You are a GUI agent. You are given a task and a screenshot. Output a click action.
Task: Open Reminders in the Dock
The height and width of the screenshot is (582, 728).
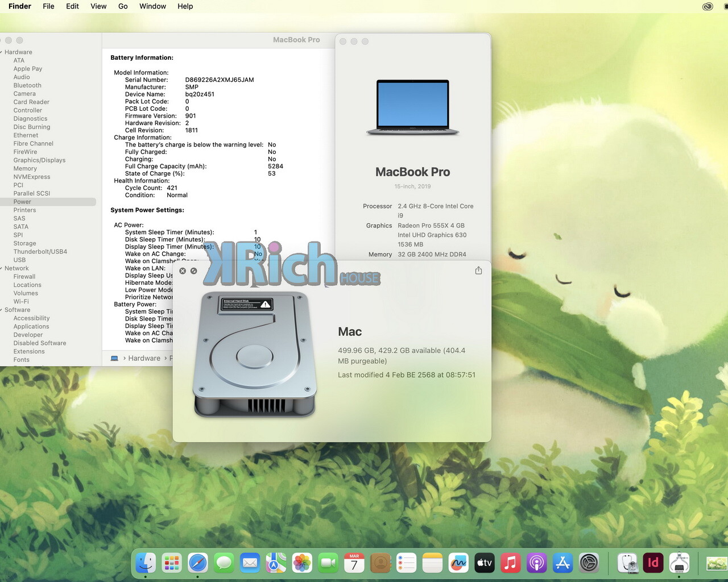pyautogui.click(x=406, y=563)
